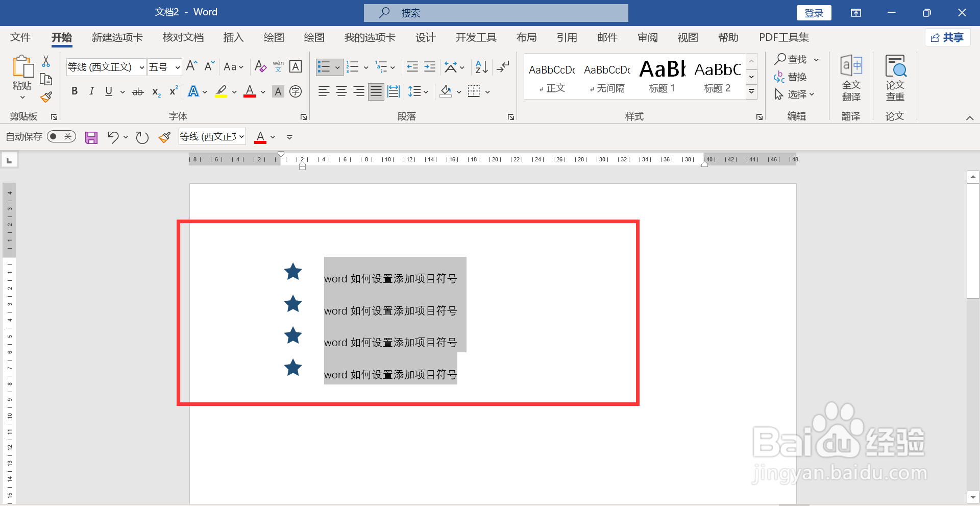The image size is (980, 506).
Task: Click the Share button
Action: click(x=947, y=37)
